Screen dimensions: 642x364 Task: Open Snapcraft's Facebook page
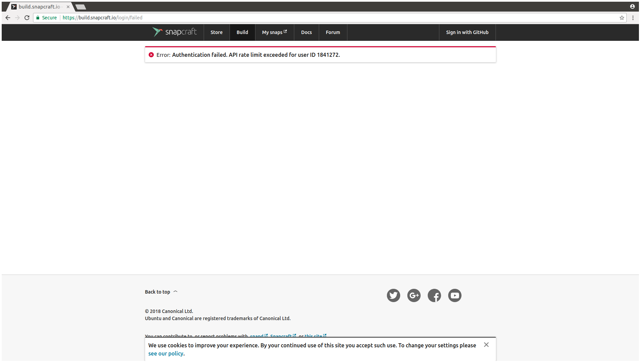(x=434, y=295)
